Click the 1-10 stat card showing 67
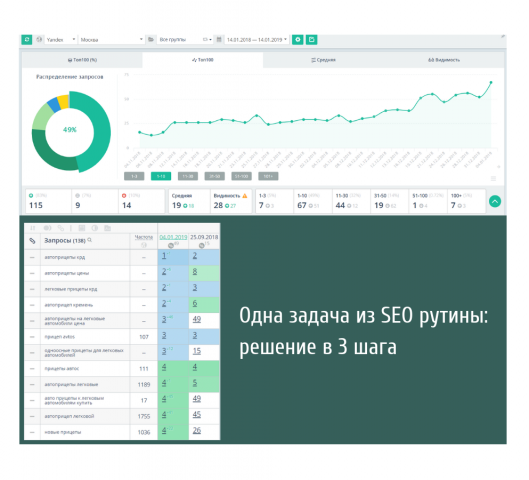The height and width of the screenshot is (480, 529). [313, 201]
